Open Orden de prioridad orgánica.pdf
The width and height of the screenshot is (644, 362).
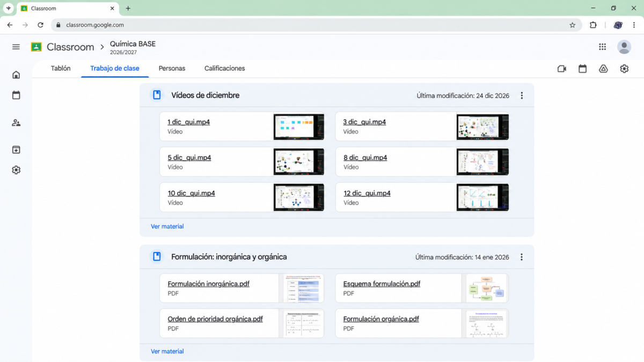pyautogui.click(x=215, y=319)
